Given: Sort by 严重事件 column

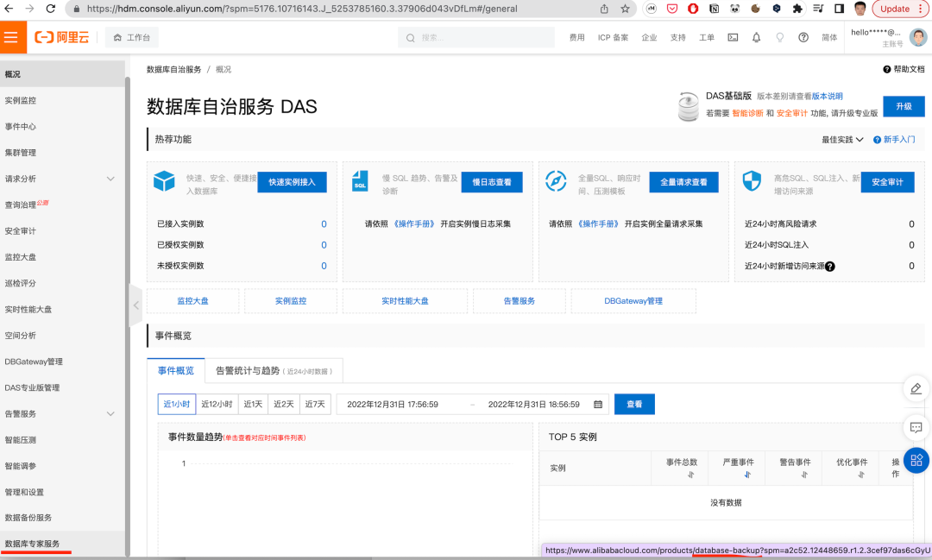Looking at the screenshot, I should tap(747, 475).
